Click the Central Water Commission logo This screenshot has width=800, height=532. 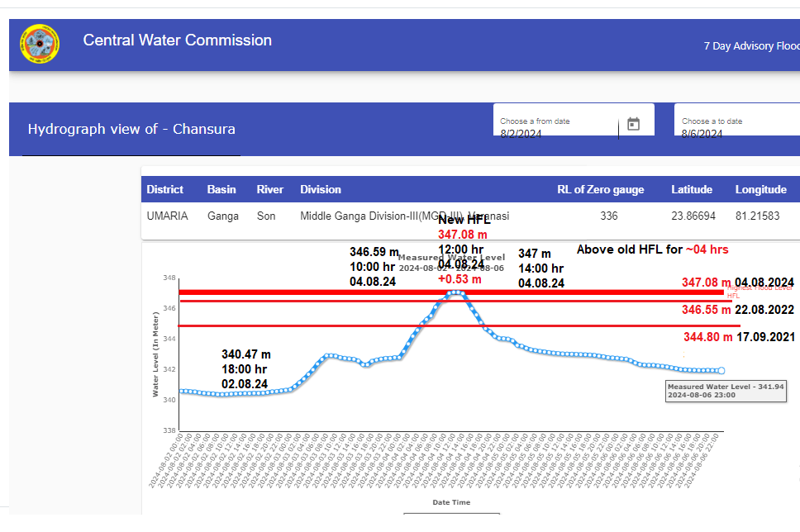(40, 46)
